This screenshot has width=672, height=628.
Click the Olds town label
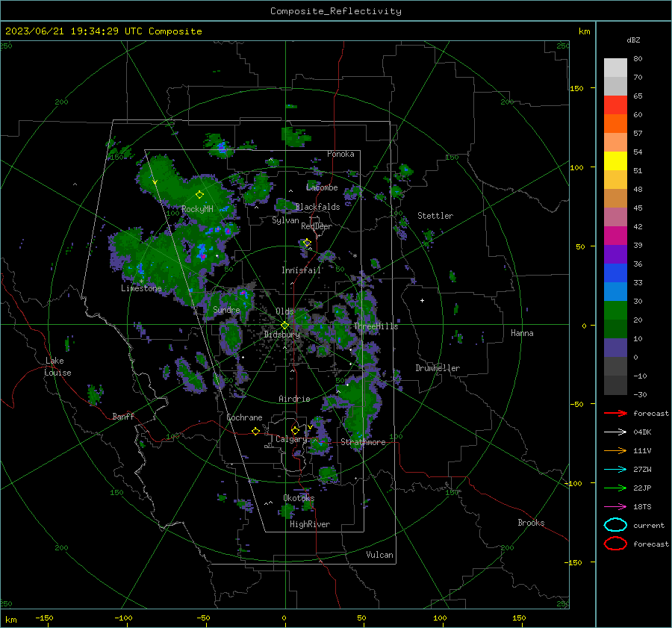click(284, 311)
